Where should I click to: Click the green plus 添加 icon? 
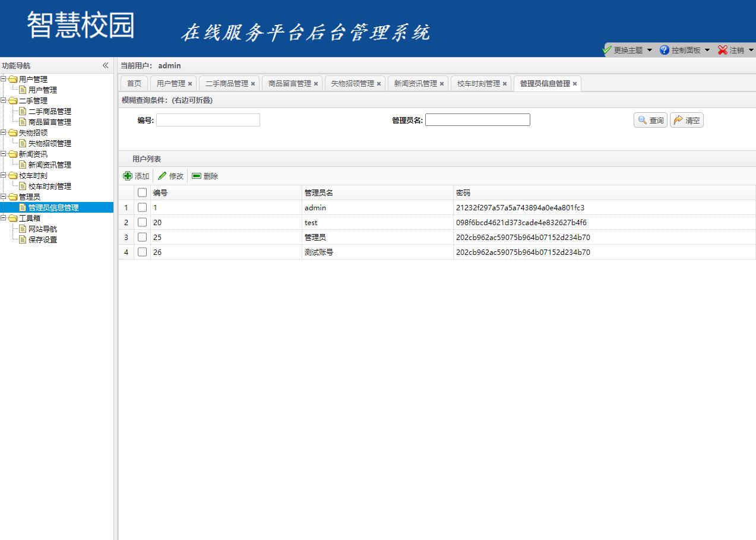tap(127, 176)
